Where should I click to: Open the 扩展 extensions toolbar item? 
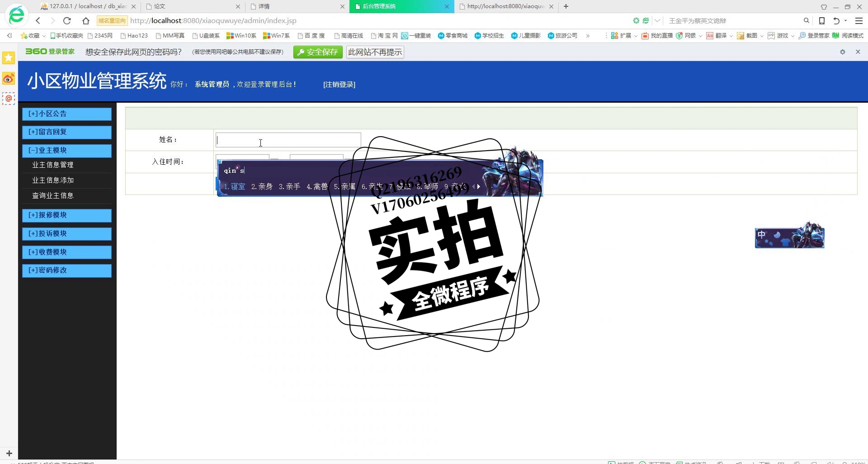click(x=624, y=36)
